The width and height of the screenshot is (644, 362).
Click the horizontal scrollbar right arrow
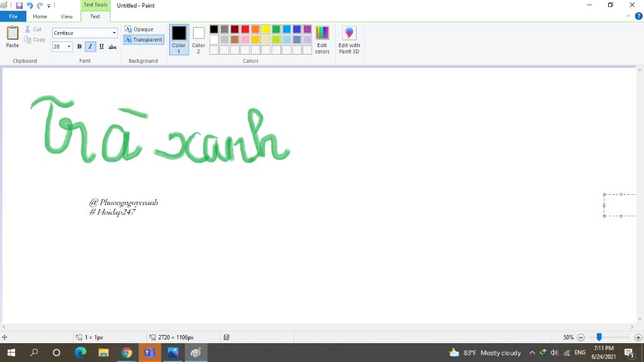coord(632,327)
